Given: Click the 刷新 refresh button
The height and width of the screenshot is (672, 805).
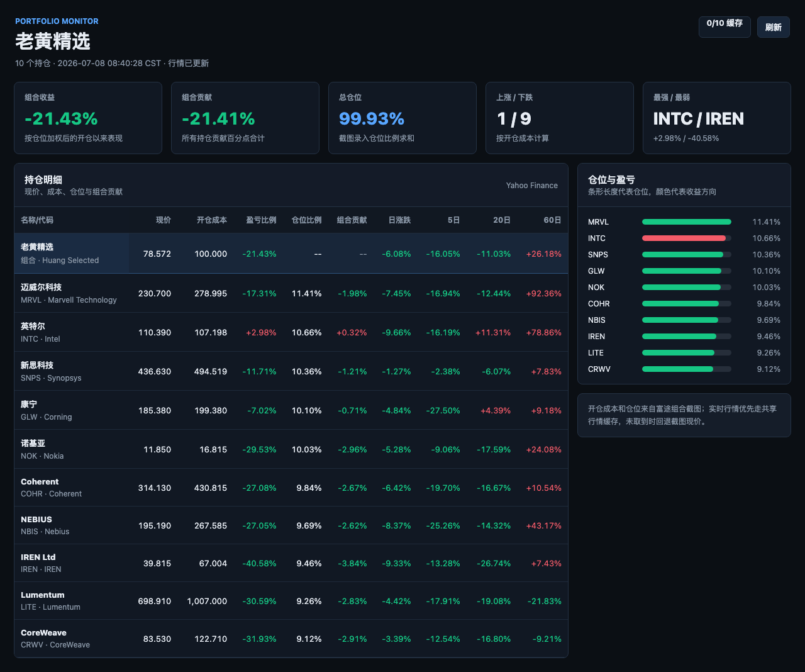Looking at the screenshot, I should [x=773, y=27].
